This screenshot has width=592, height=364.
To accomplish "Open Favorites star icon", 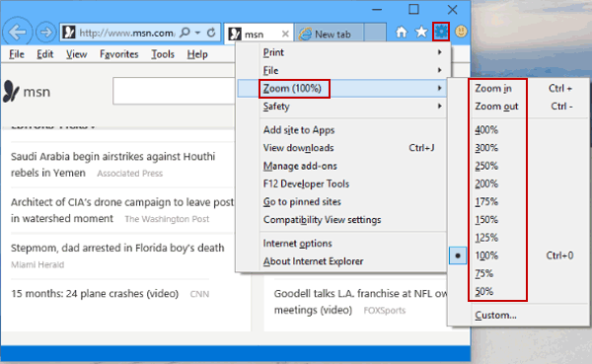I will click(x=421, y=33).
